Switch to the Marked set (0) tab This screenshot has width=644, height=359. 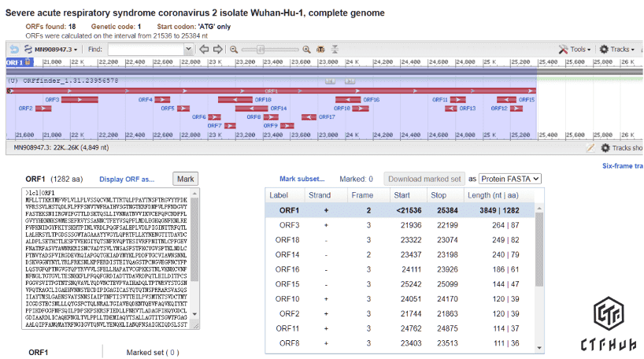[x=152, y=353]
